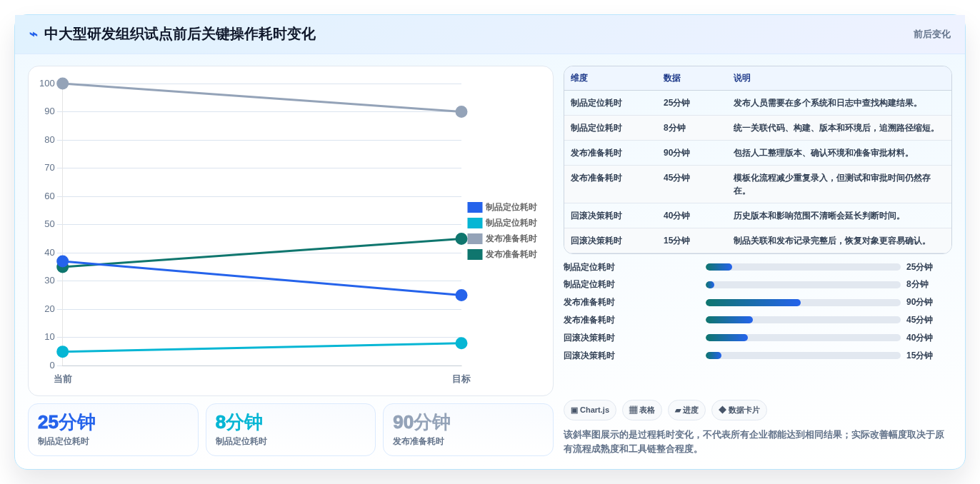Click the 15分钟 cell in the table
The image size is (980, 484).
click(x=676, y=241)
